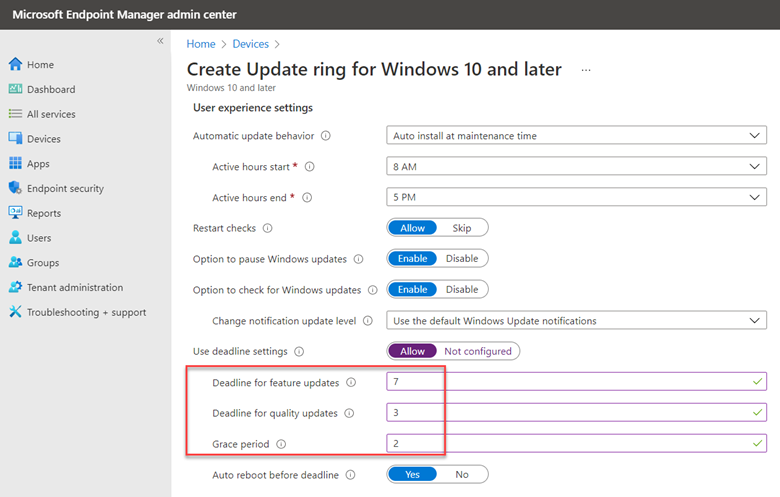Click info icon beside Use deadline settings

(x=299, y=352)
